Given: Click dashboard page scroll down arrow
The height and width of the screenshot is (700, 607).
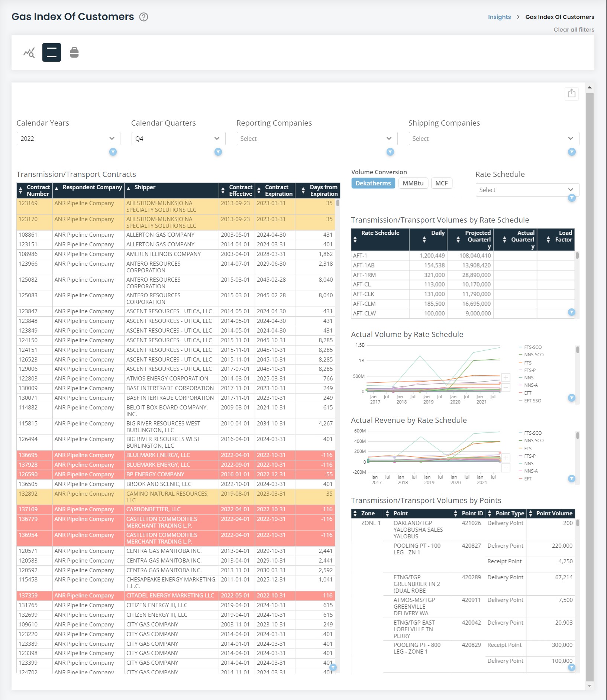Looking at the screenshot, I should point(590,686).
